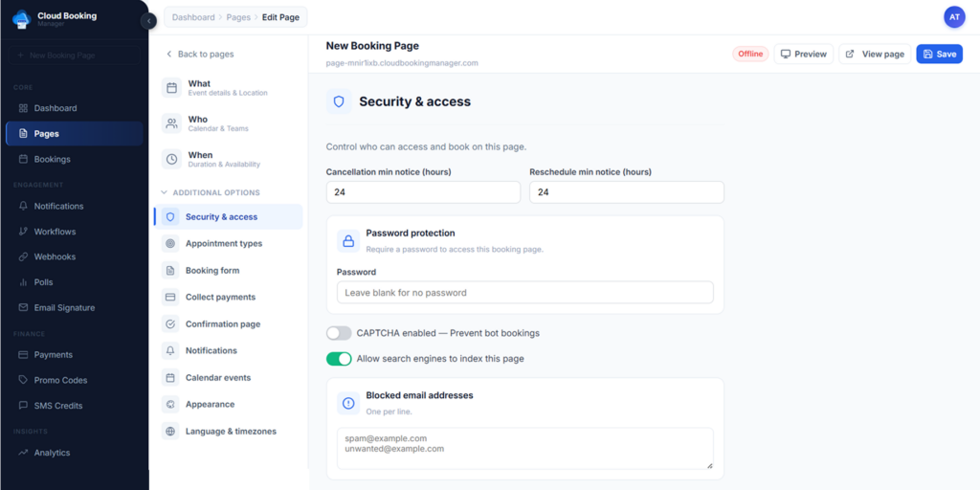980x490 pixels.
Task: Click the Password input field
Action: pos(524,293)
